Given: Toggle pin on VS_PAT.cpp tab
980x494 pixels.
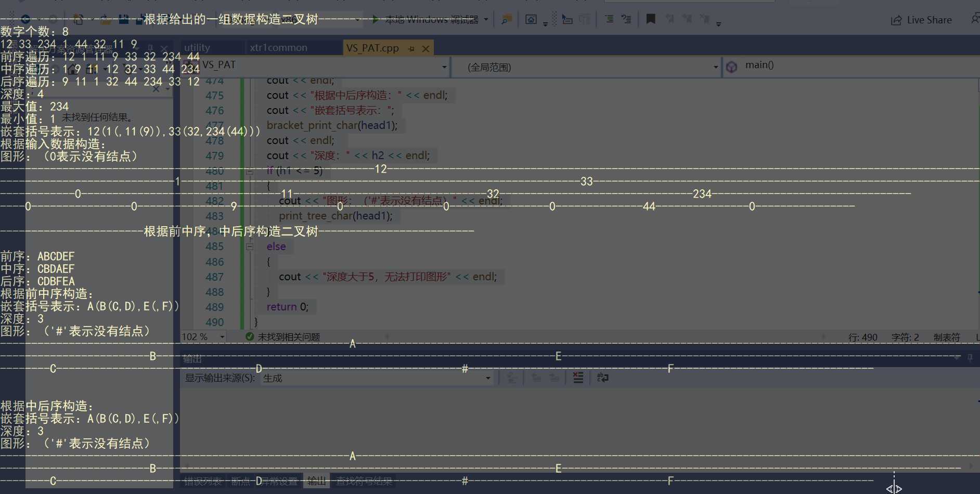Looking at the screenshot, I should [411, 49].
